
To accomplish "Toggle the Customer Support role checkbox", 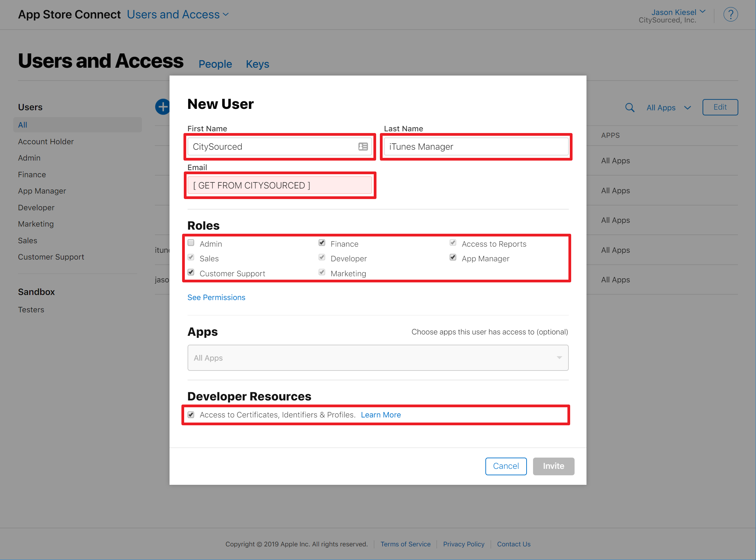I will tap(191, 273).
